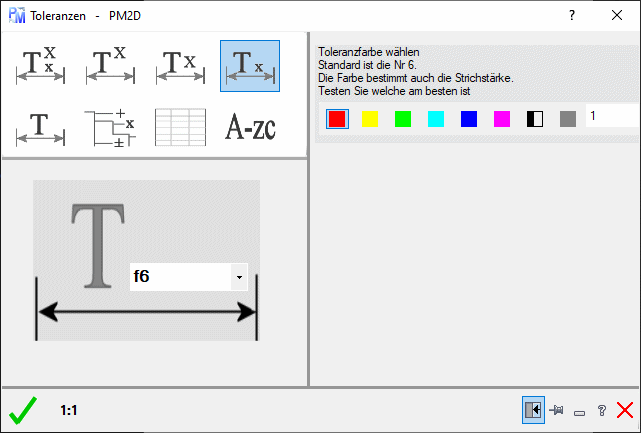Viewport: 641px width, 433px height.
Task: Click the A-zc fit class icon
Action: pos(249,128)
